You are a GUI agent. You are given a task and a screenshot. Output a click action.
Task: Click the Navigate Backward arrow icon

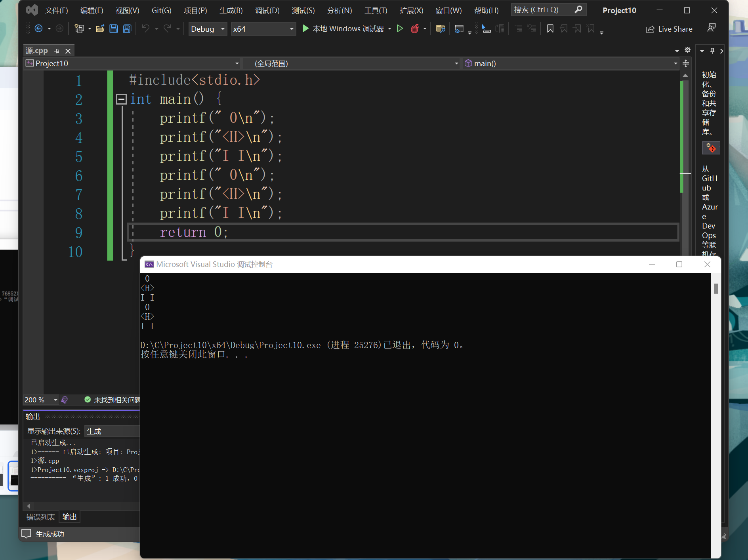pyautogui.click(x=38, y=29)
